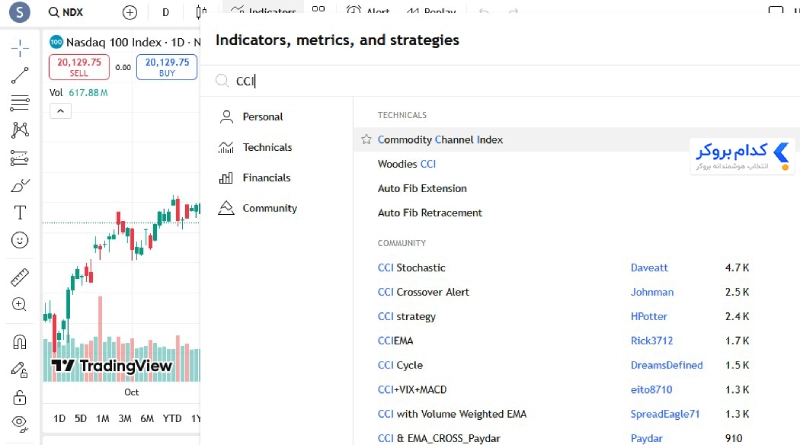Open author Paydar's profile

646,438
